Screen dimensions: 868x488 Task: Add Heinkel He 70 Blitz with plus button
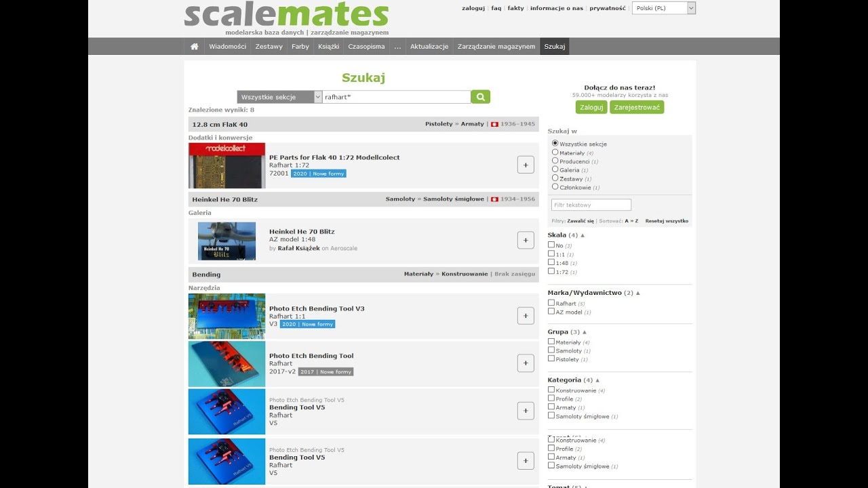coord(526,240)
